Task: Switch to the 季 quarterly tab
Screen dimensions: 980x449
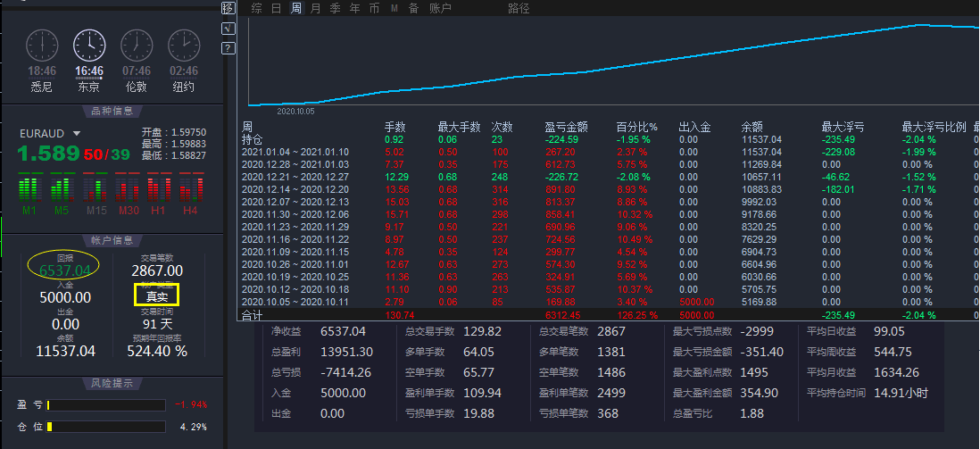Action: (335, 8)
